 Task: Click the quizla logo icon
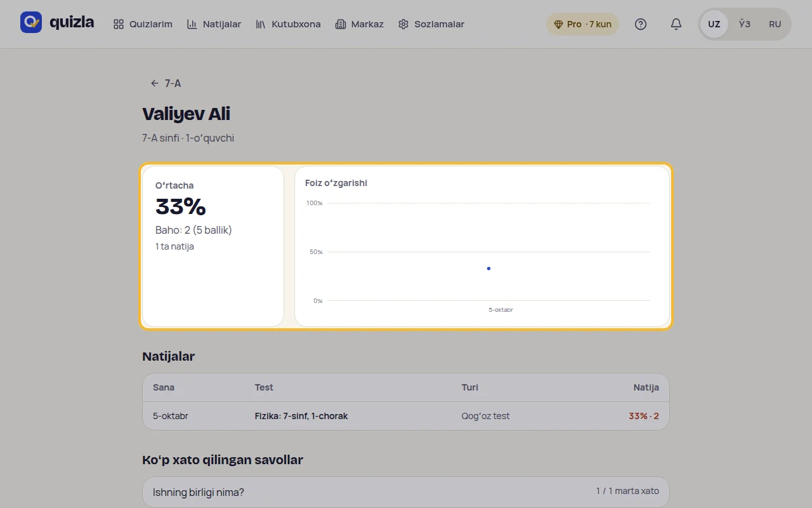pyautogui.click(x=31, y=23)
